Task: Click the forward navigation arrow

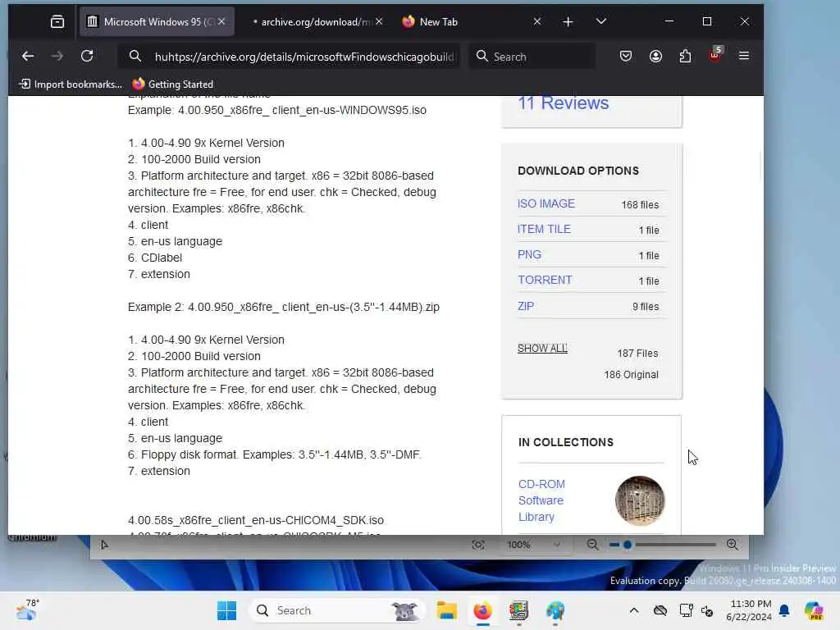Action: coord(57,56)
